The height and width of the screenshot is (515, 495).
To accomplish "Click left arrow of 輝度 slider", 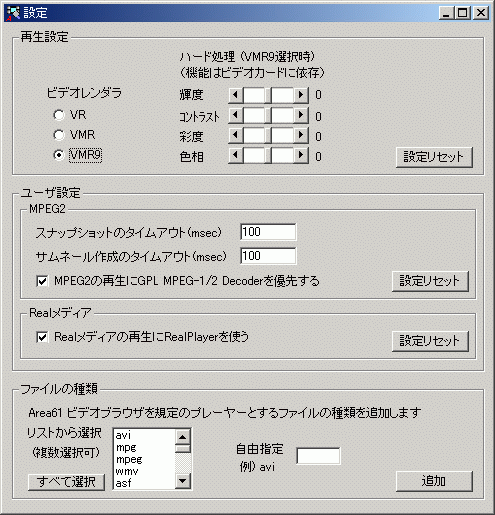I will pos(236,95).
